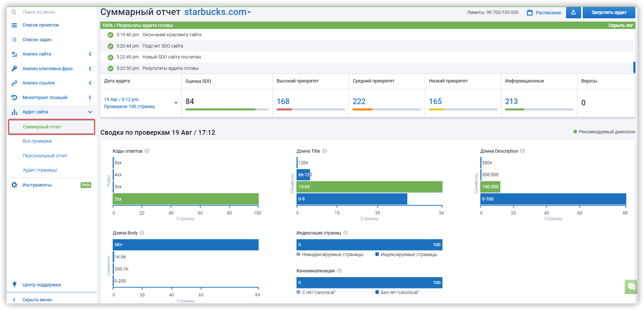Click green check icon for 5:19:40 pm entry
The image size is (644, 310).
(111, 35)
